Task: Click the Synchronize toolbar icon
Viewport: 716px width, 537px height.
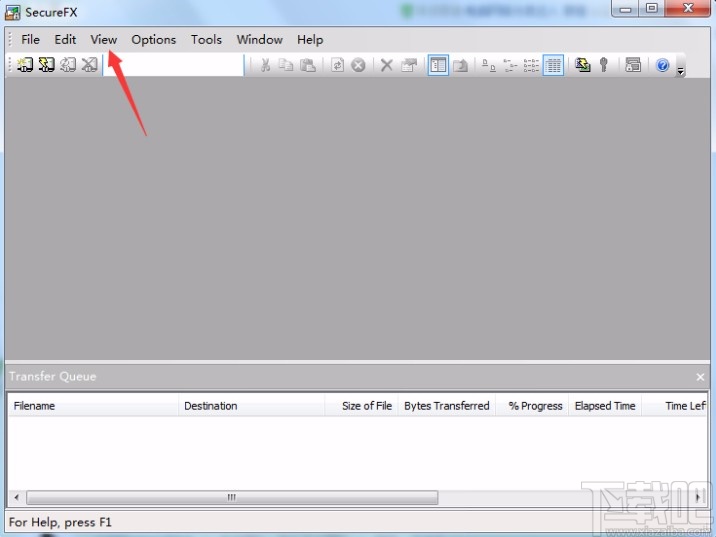Action: pyautogui.click(x=582, y=65)
